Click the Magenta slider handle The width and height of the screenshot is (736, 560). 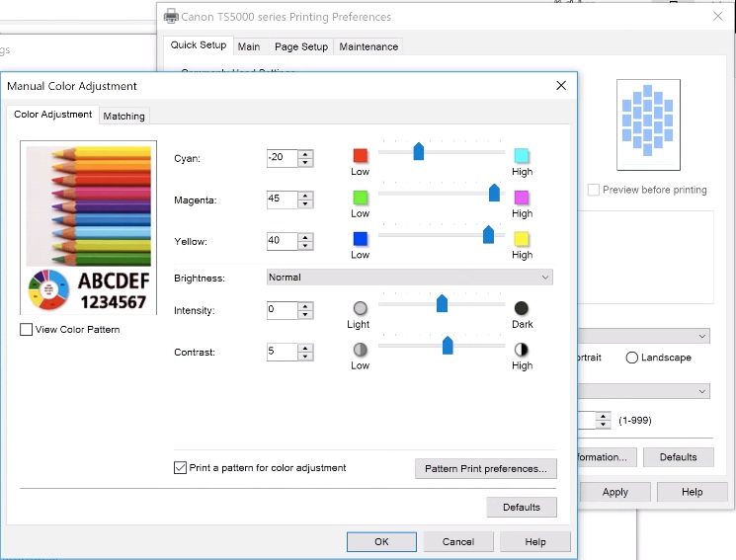pyautogui.click(x=494, y=193)
